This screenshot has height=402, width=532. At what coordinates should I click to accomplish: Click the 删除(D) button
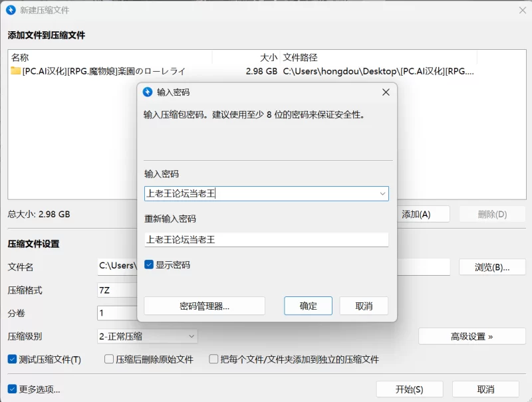click(492, 214)
